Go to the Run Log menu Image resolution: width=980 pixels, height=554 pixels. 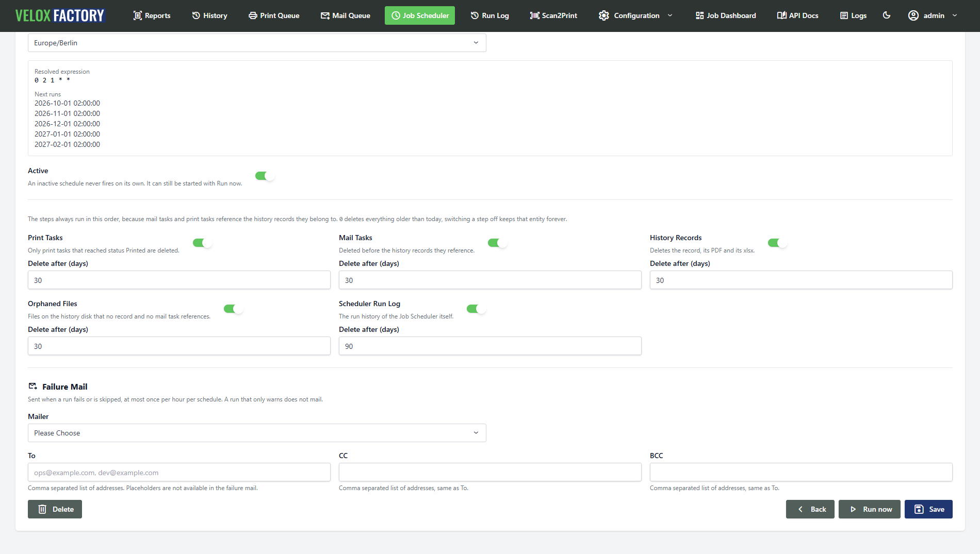pyautogui.click(x=489, y=15)
